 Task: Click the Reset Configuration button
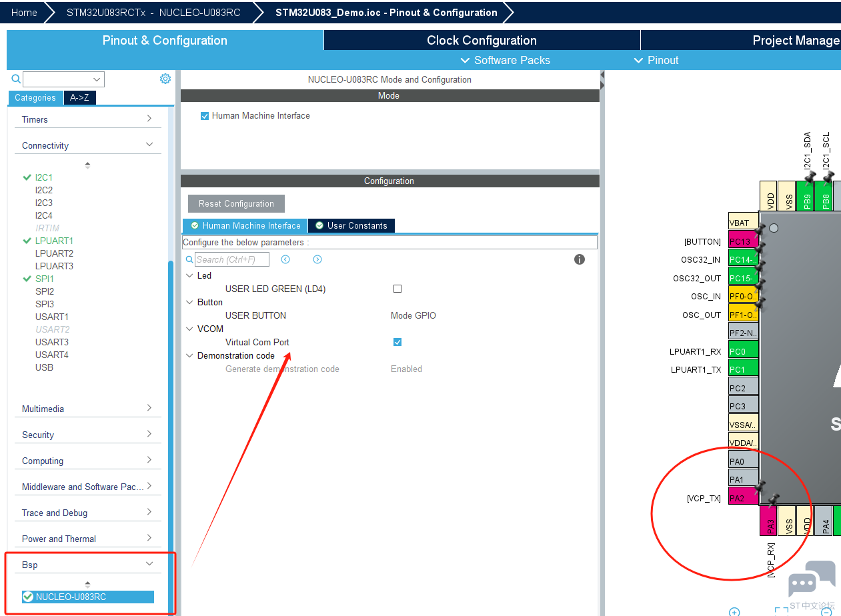236,203
